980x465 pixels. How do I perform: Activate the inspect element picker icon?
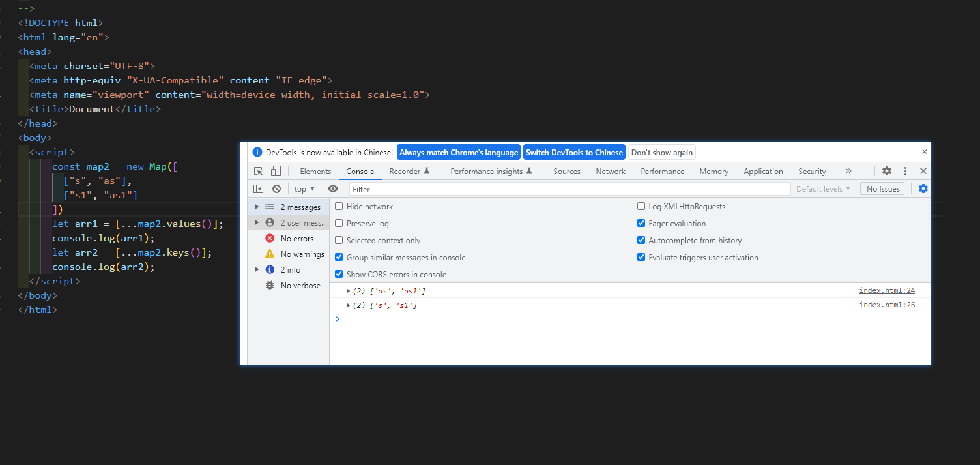pos(259,172)
